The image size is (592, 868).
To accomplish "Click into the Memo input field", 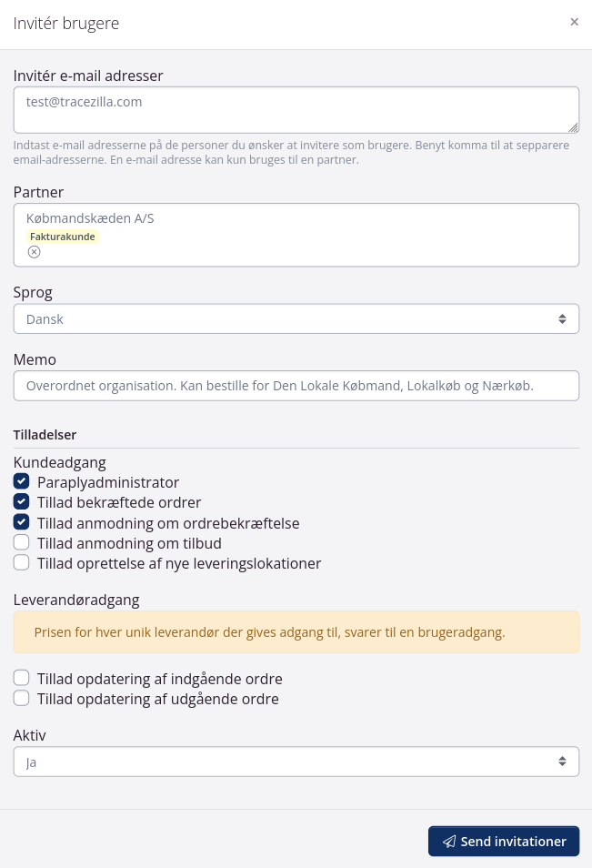I will (296, 386).
